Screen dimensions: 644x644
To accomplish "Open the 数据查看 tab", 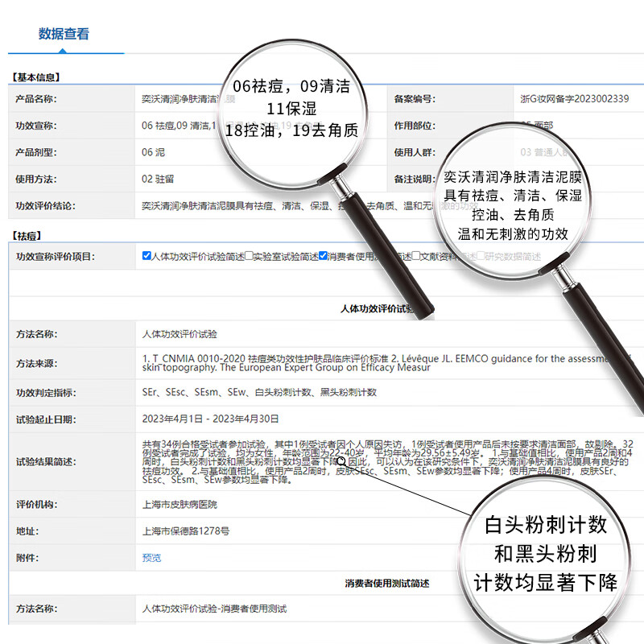I will click(64, 34).
